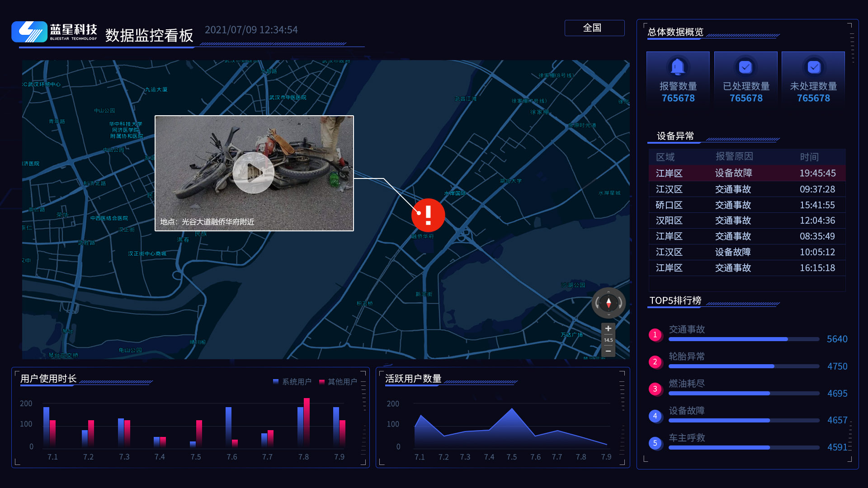Click the 时间 column header
The image size is (868, 488).
click(809, 157)
